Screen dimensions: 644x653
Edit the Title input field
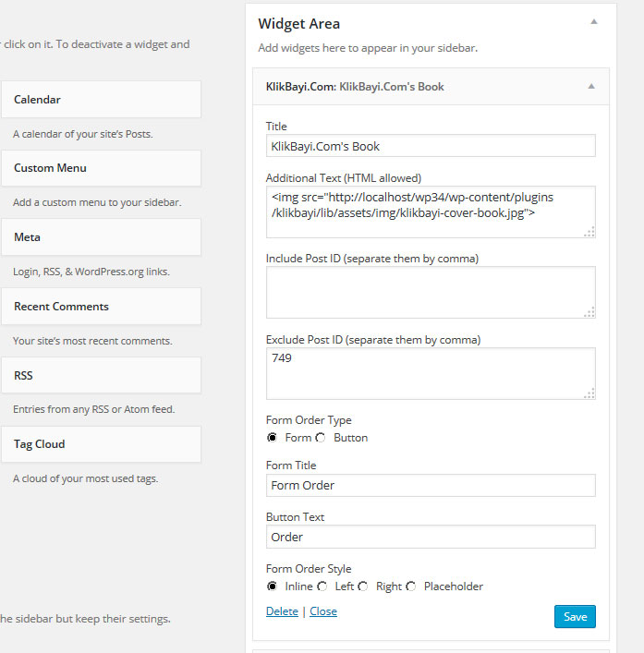[x=431, y=146]
